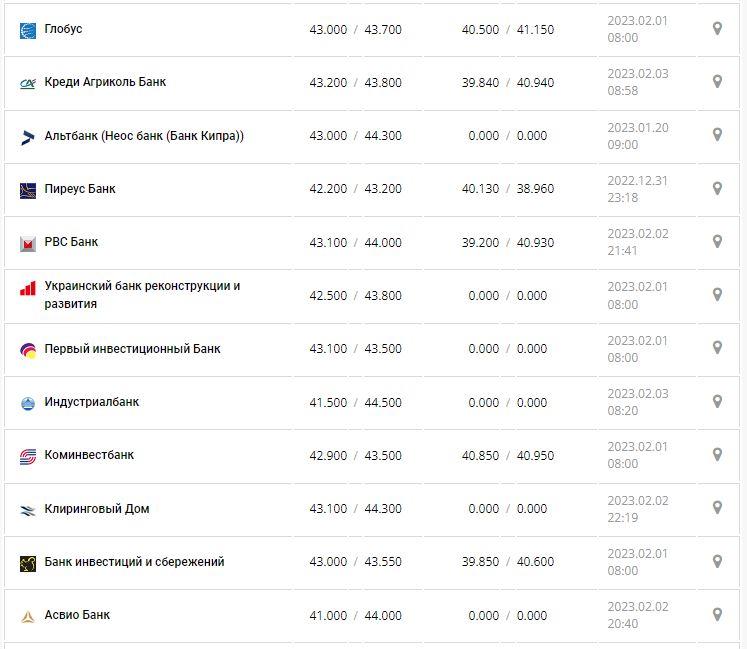Select Альтбанк (Неос банк) name link
The height and width of the screenshot is (649, 747).
tap(144, 136)
